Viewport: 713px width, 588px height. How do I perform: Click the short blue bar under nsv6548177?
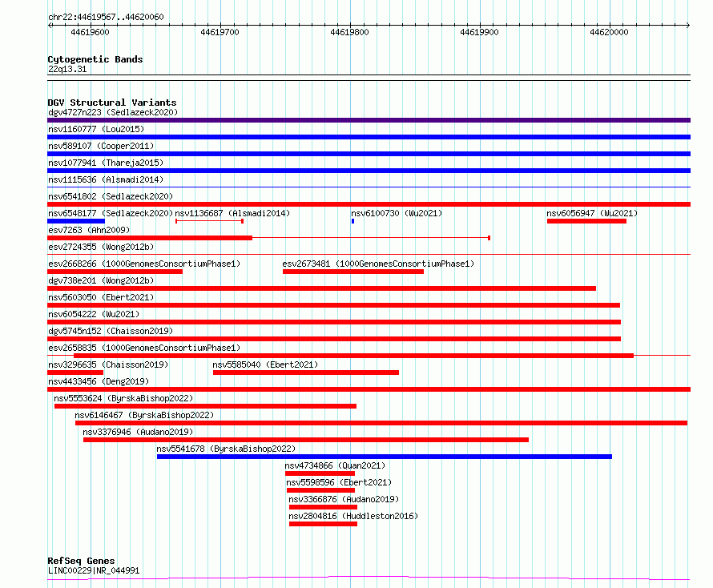tap(76, 221)
